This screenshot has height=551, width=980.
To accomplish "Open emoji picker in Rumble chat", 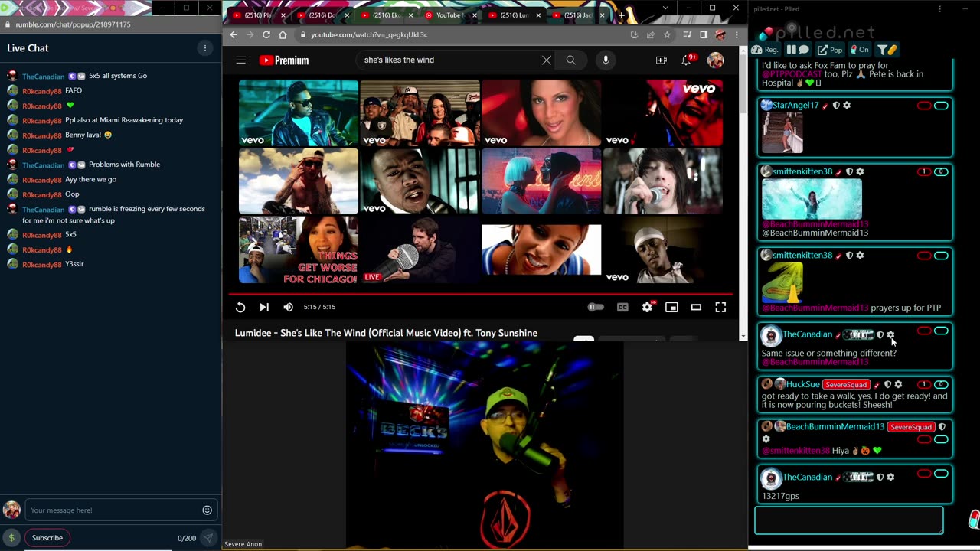I will 207,510.
